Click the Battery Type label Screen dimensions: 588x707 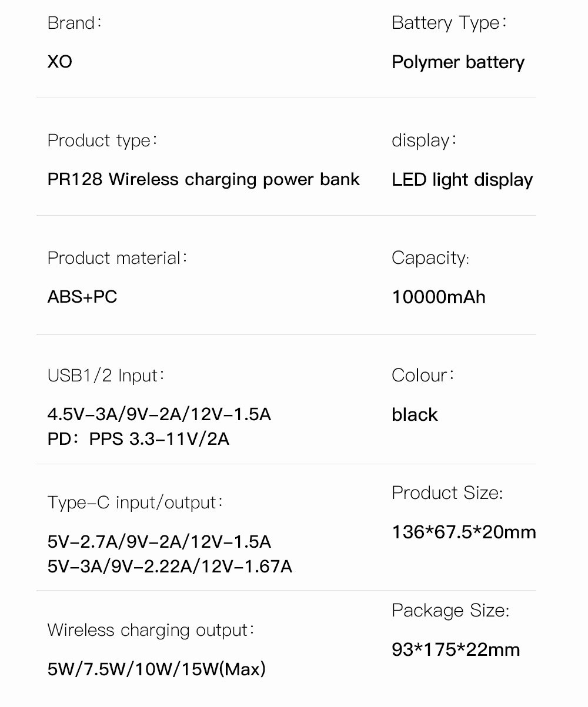tap(449, 24)
